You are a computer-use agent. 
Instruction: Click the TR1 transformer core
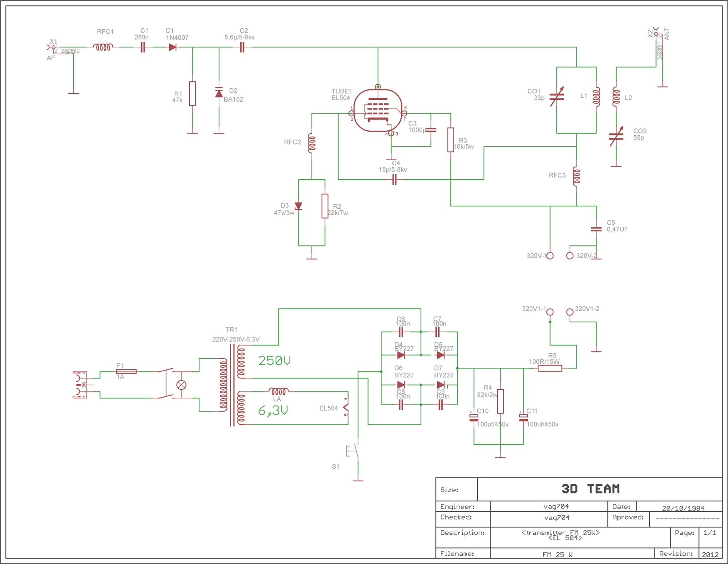pyautogui.click(x=232, y=385)
